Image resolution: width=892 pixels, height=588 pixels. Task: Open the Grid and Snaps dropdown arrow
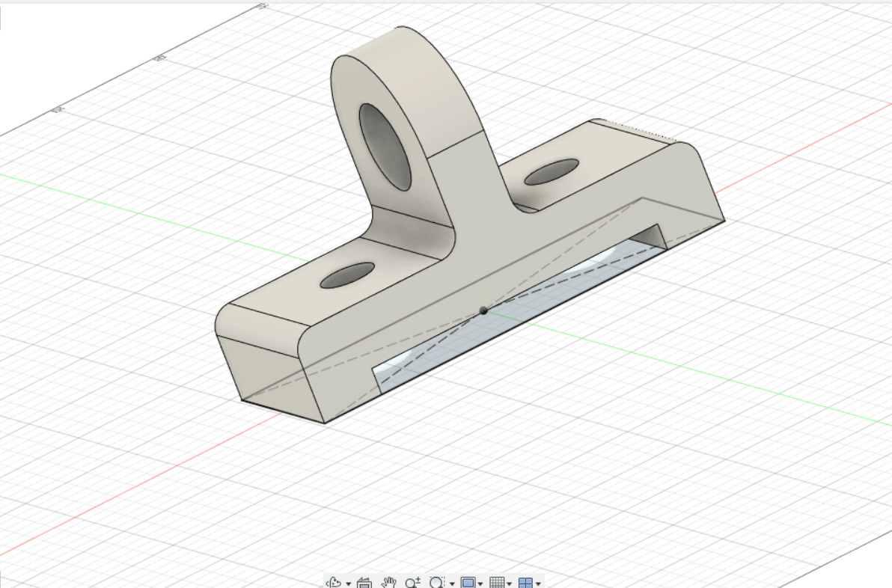click(509, 584)
